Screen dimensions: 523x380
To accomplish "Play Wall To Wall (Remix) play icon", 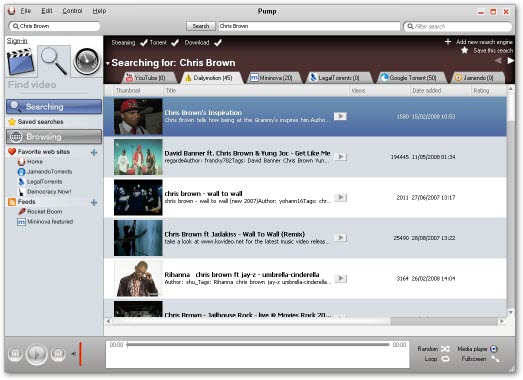I will [340, 238].
